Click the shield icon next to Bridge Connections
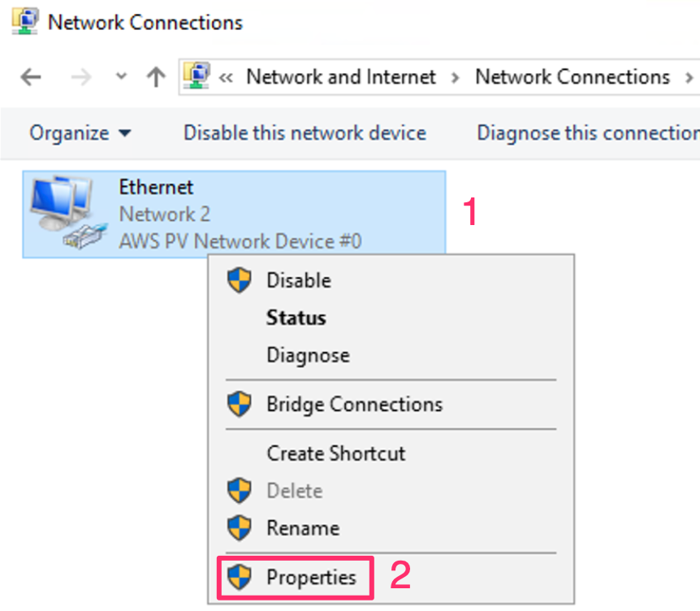This screenshot has width=700, height=611. point(239,404)
